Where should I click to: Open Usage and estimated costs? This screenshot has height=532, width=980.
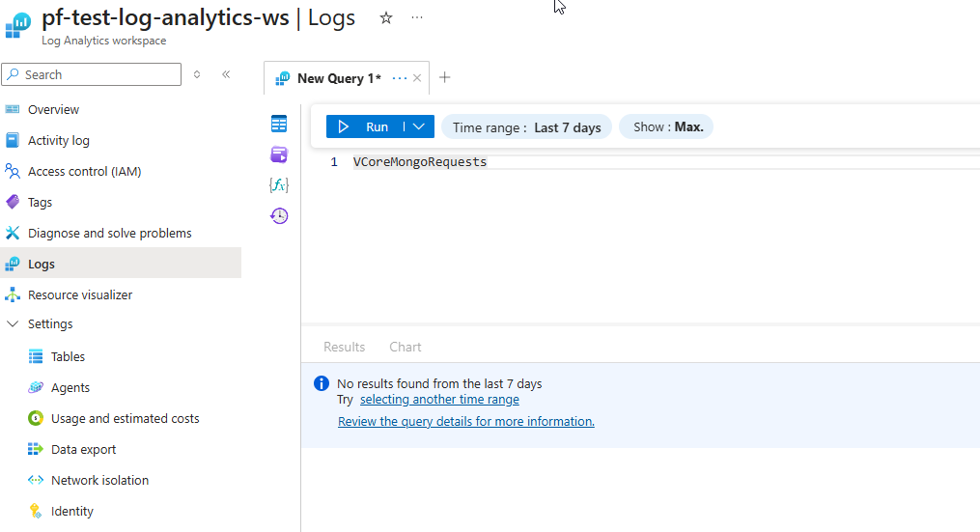point(125,418)
